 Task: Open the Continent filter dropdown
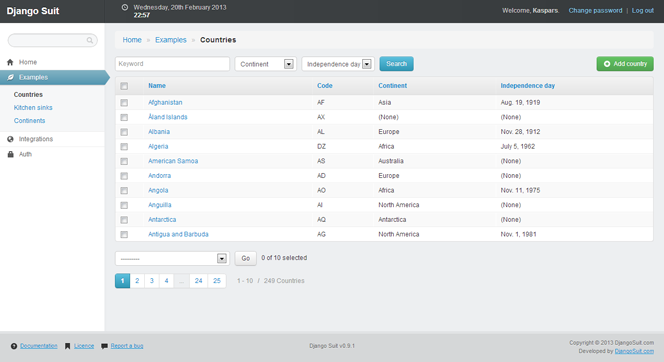(266, 64)
